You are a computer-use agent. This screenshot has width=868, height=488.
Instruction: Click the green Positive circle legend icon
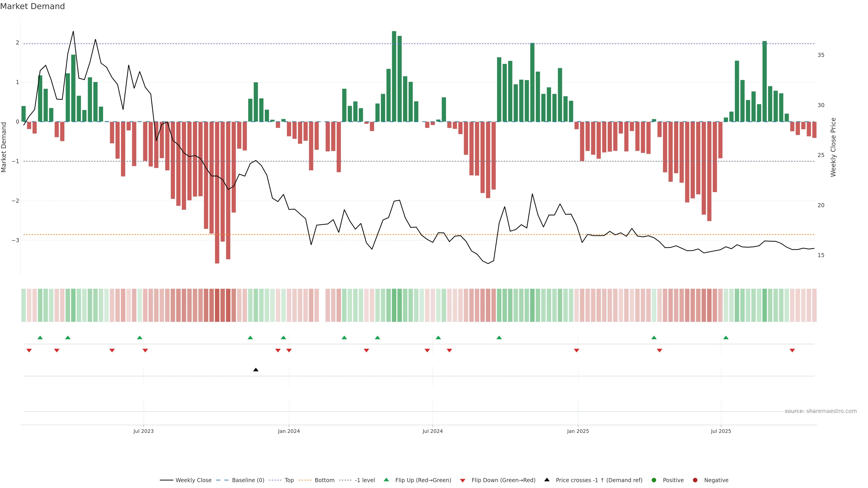pos(654,480)
